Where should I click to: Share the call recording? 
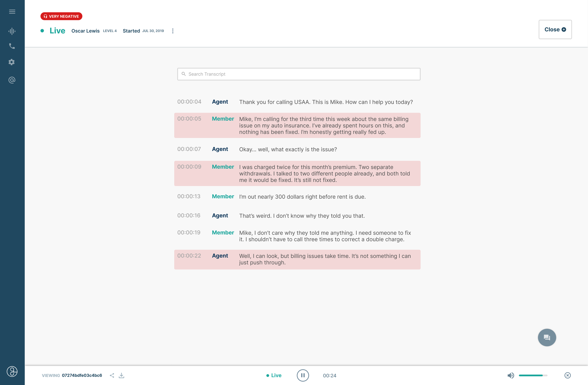[x=112, y=375]
